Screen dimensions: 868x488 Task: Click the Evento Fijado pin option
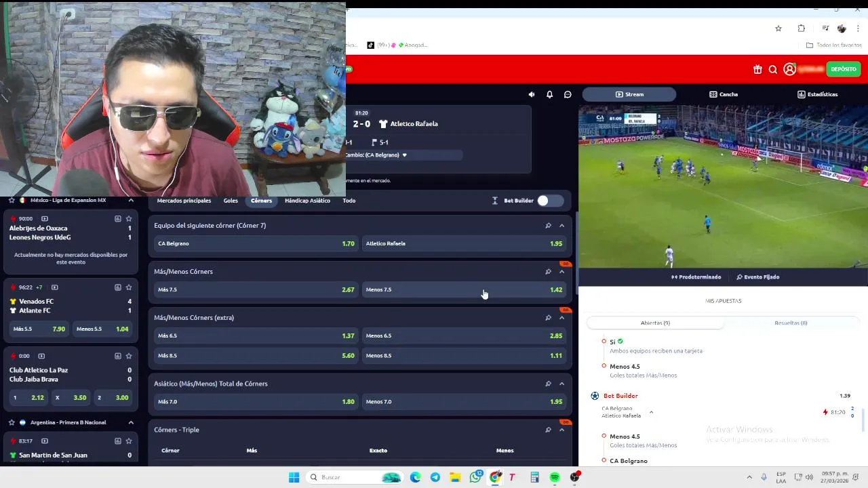(x=758, y=277)
